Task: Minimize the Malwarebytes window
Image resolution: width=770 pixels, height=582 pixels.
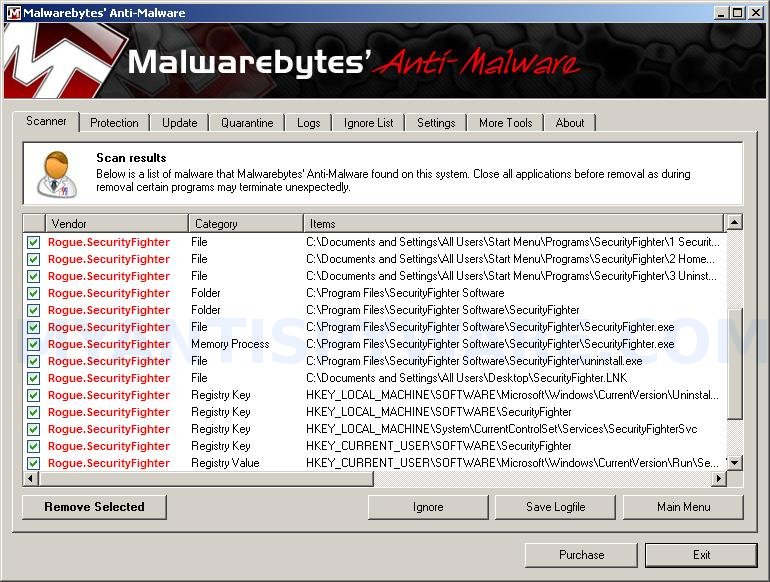Action: pos(720,13)
